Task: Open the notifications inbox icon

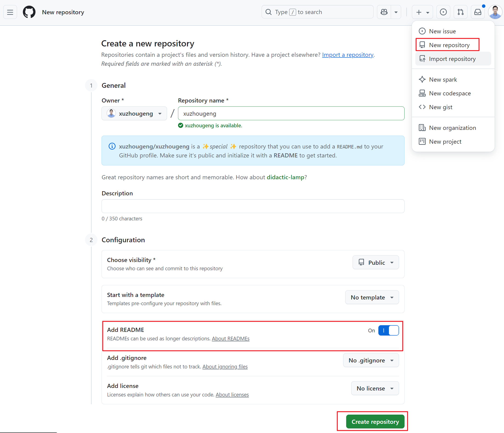Action: 478,12
